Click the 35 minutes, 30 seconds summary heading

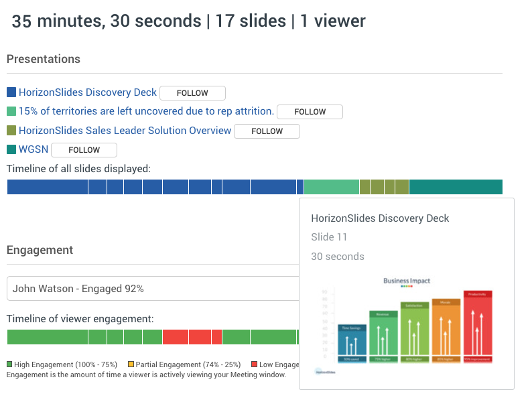click(x=189, y=21)
